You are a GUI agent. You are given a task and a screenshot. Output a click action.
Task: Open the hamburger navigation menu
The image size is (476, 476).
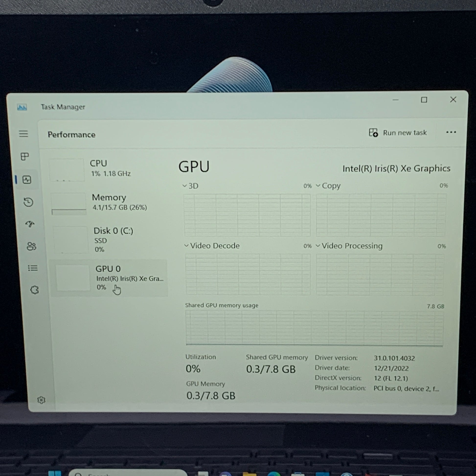pos(24,134)
